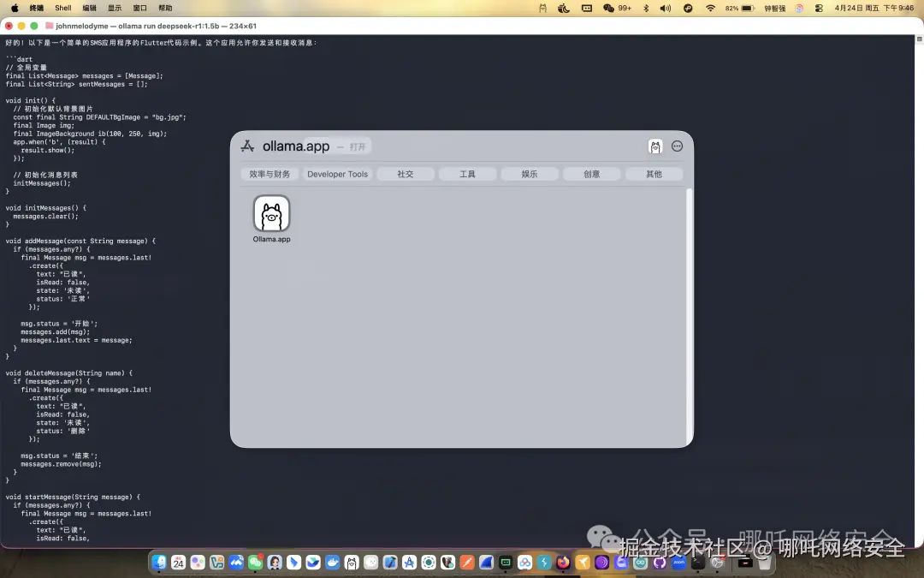
Task: Open the 终端 menu
Action: tap(37, 9)
